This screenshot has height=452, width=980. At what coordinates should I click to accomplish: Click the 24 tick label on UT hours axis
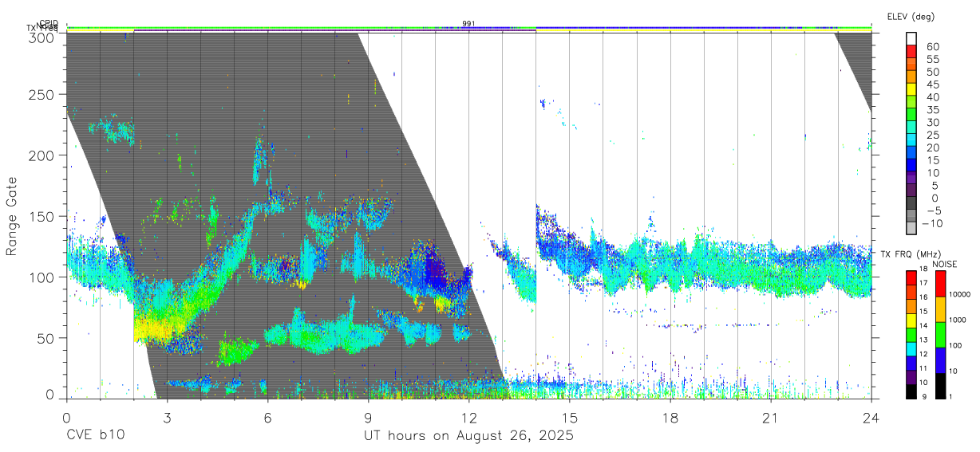coord(871,419)
